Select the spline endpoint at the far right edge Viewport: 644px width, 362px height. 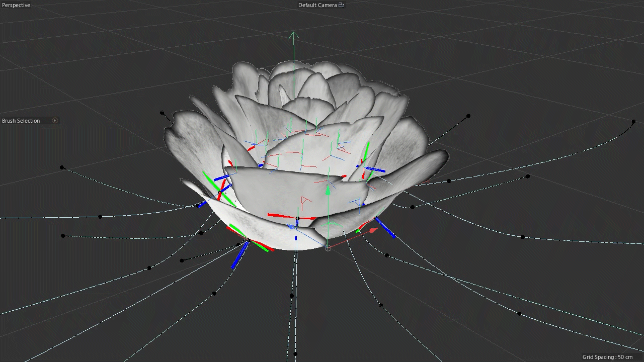[633, 122]
